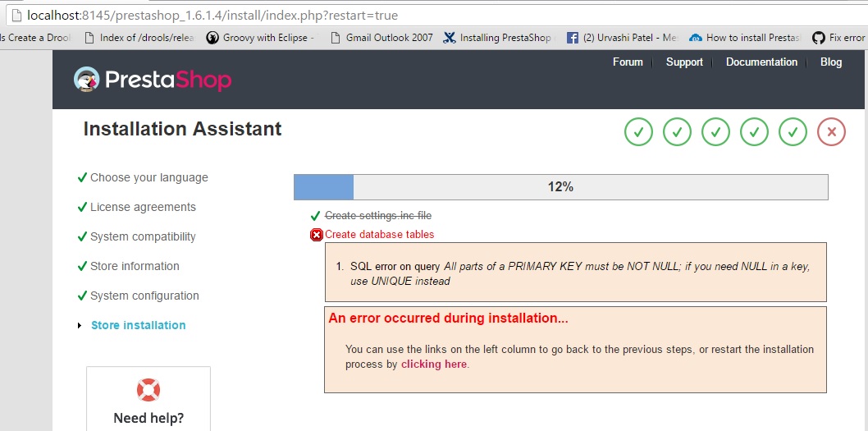
Task: Open the Gmail Outlook 2007 bookmark
Action: (x=381, y=38)
